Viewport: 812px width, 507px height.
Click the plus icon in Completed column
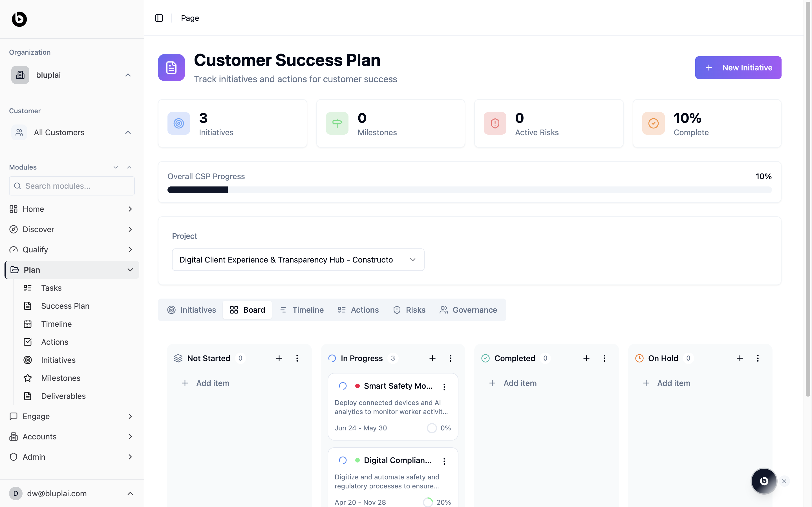[x=586, y=358]
